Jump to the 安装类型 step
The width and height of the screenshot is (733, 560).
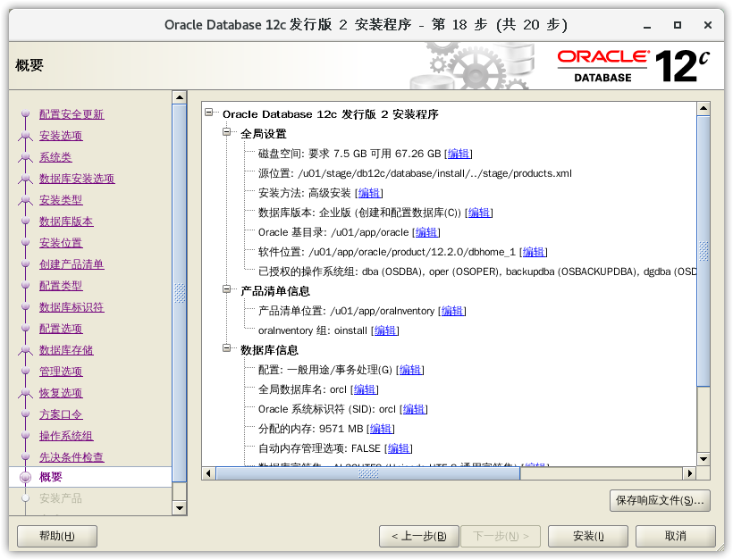tap(61, 200)
